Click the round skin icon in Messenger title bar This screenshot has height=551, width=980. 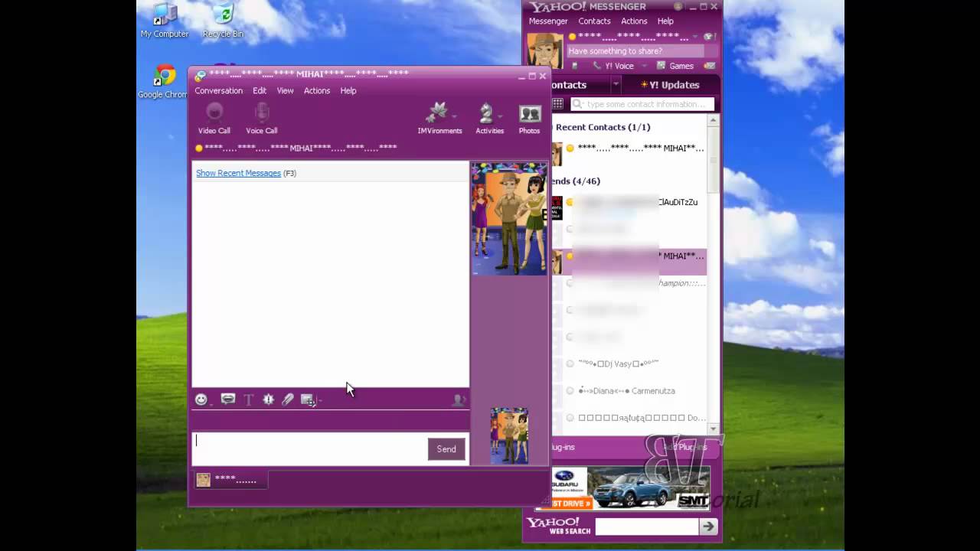pyautogui.click(x=678, y=7)
